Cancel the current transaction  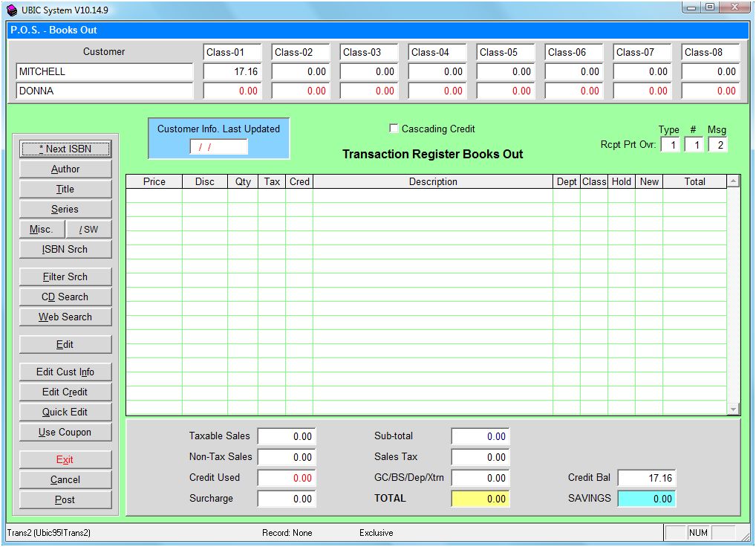tap(65, 479)
